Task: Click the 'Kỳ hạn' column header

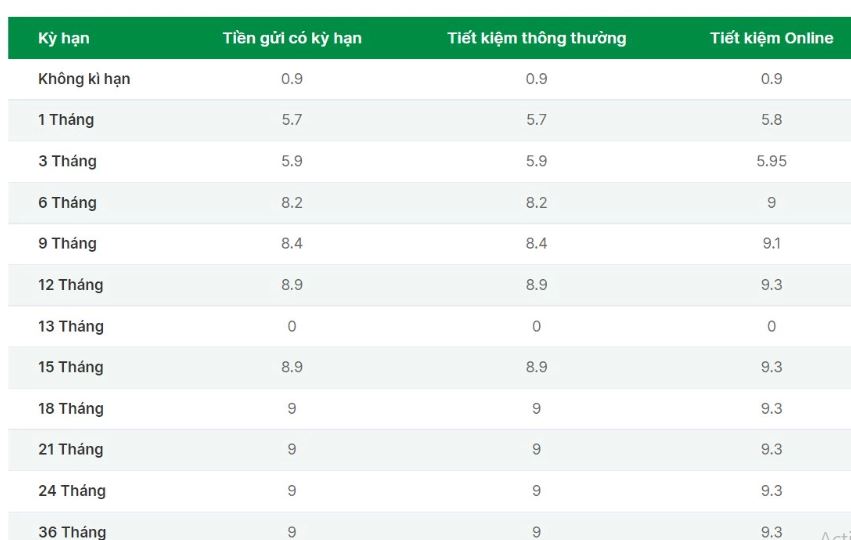Action: pyautogui.click(x=63, y=39)
